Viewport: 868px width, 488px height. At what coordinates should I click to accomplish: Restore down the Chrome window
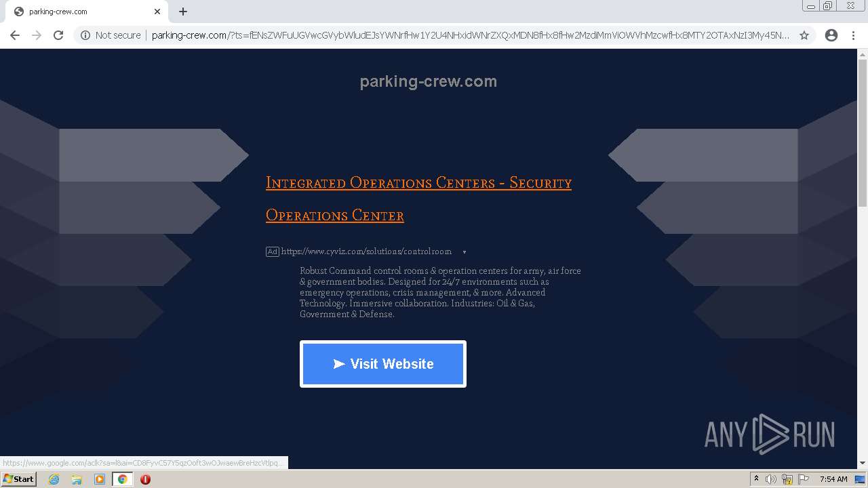[x=828, y=6]
